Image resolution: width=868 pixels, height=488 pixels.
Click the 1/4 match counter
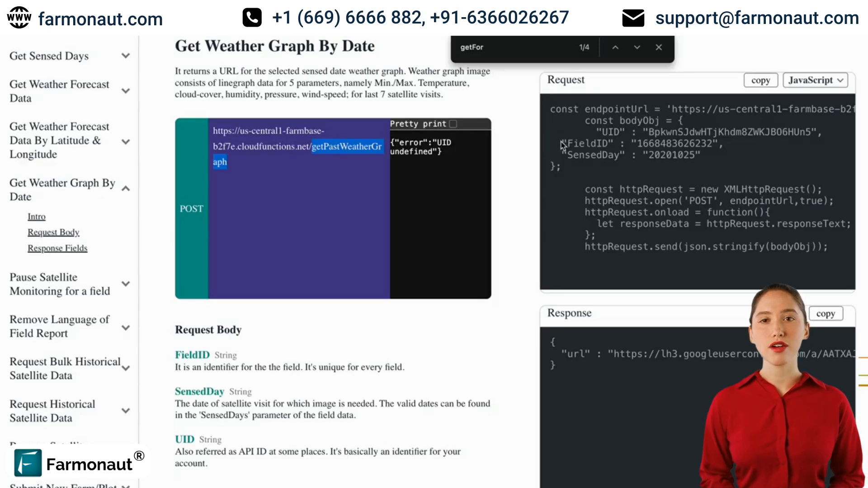[584, 47]
